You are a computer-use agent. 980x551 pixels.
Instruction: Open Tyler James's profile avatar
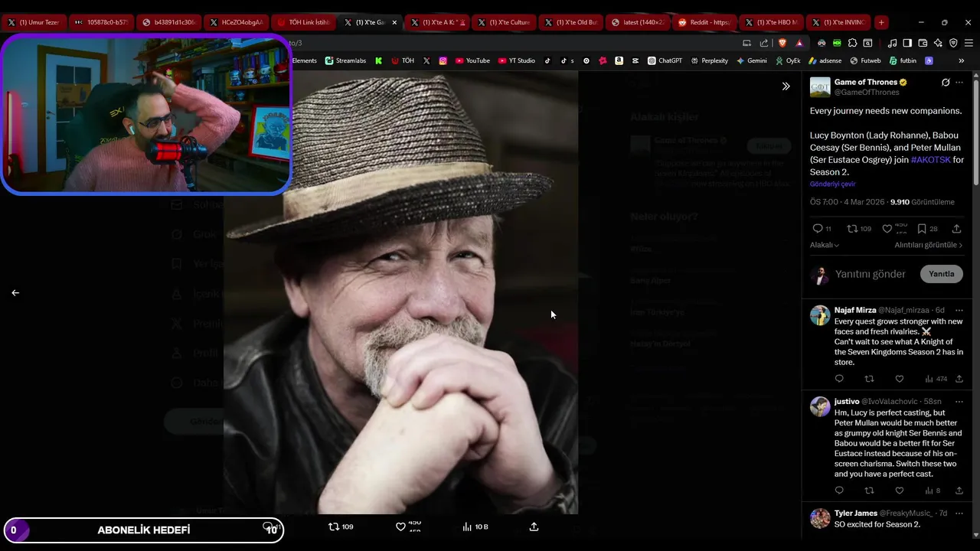pyautogui.click(x=820, y=518)
